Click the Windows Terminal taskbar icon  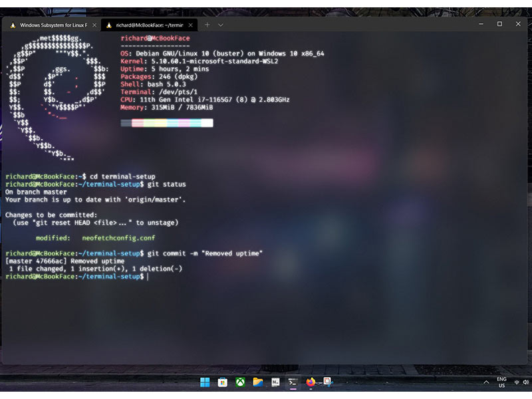(293, 382)
